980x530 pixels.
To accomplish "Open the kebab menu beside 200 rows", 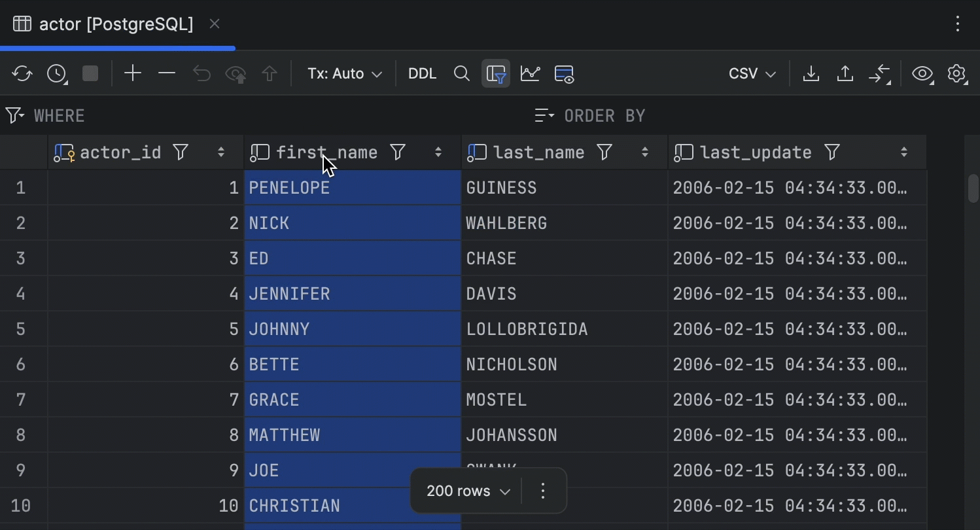I will click(x=542, y=491).
